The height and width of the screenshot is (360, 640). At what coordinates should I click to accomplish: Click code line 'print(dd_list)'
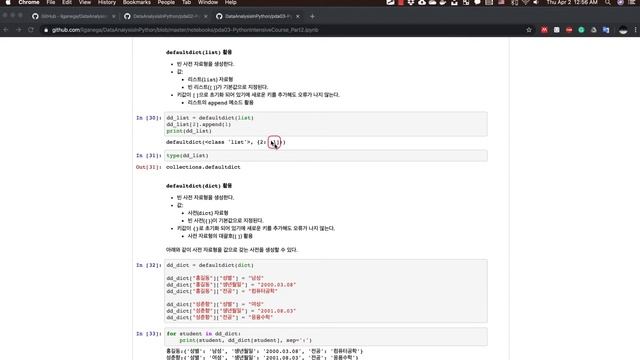189,131
